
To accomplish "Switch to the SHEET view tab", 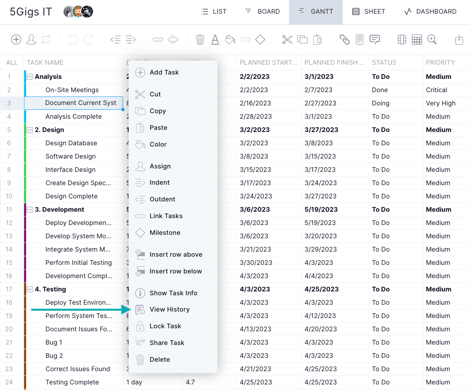I will [369, 12].
